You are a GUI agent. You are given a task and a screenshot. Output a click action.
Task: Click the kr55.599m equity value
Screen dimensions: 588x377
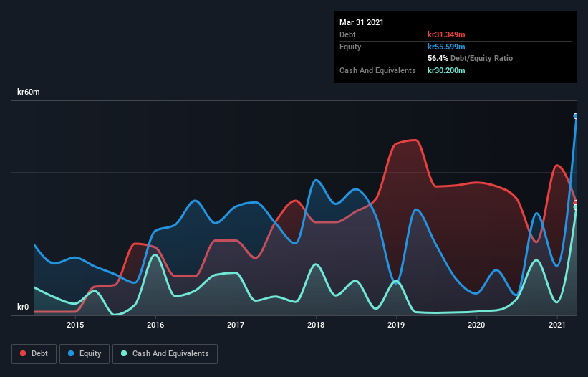[446, 47]
